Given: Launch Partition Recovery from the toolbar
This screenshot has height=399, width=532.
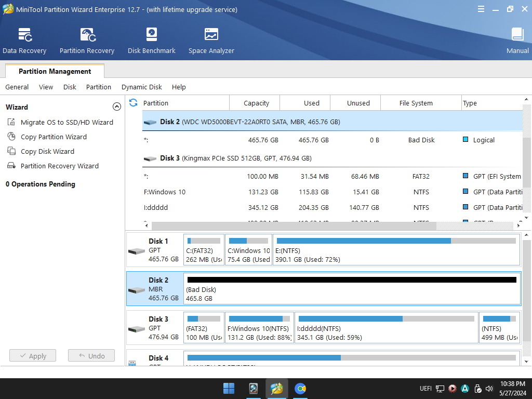Looking at the screenshot, I should point(87,41).
